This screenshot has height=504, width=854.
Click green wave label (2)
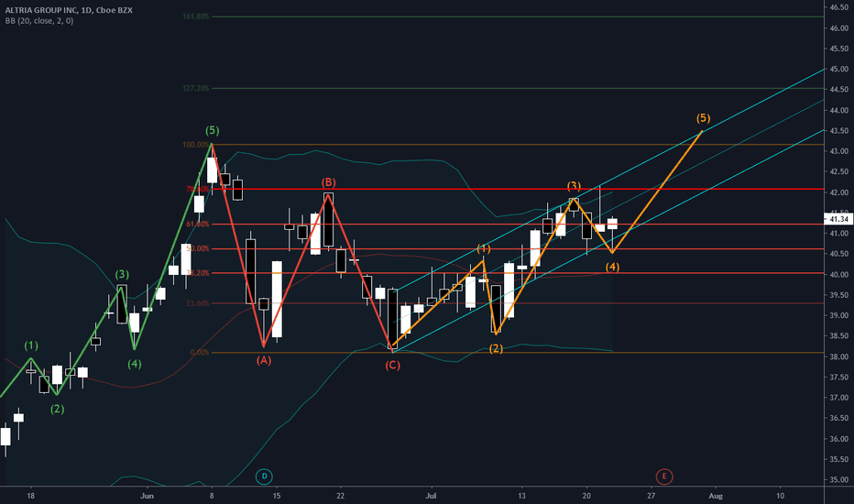[57, 410]
